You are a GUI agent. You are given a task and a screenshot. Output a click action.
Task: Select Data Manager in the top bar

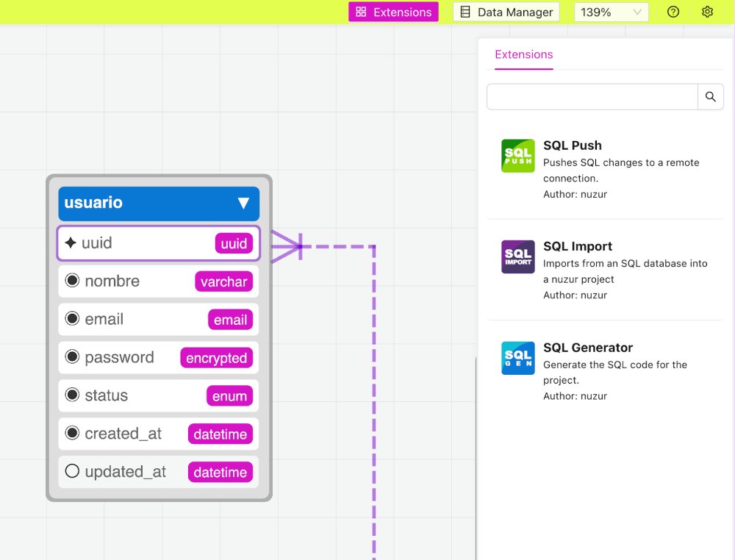tap(506, 12)
